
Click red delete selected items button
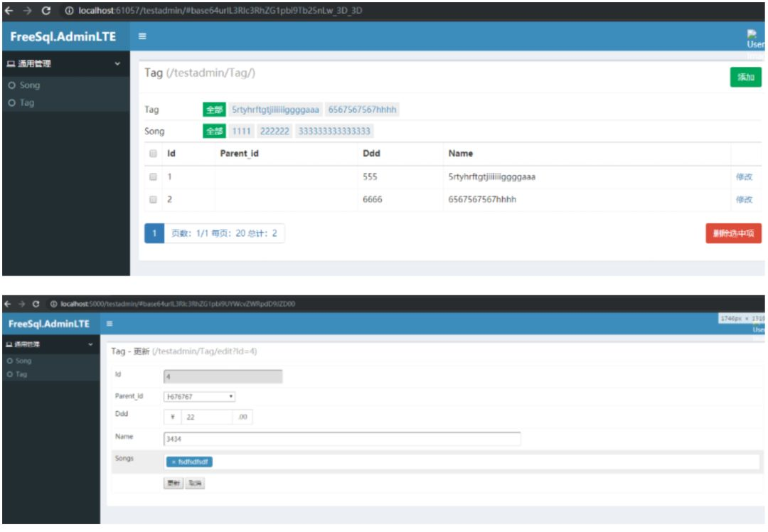pyautogui.click(x=733, y=233)
